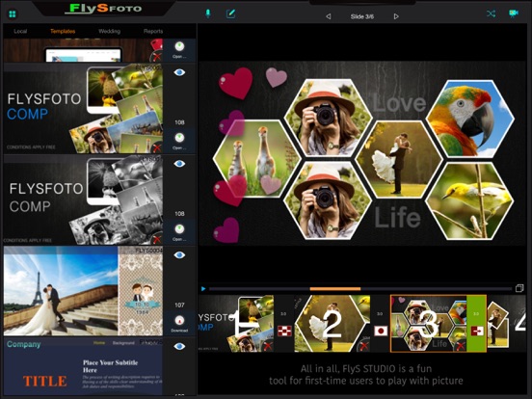This screenshot has width=532, height=399.
Task: Select upper photographer woman hexagon
Action: point(329,118)
